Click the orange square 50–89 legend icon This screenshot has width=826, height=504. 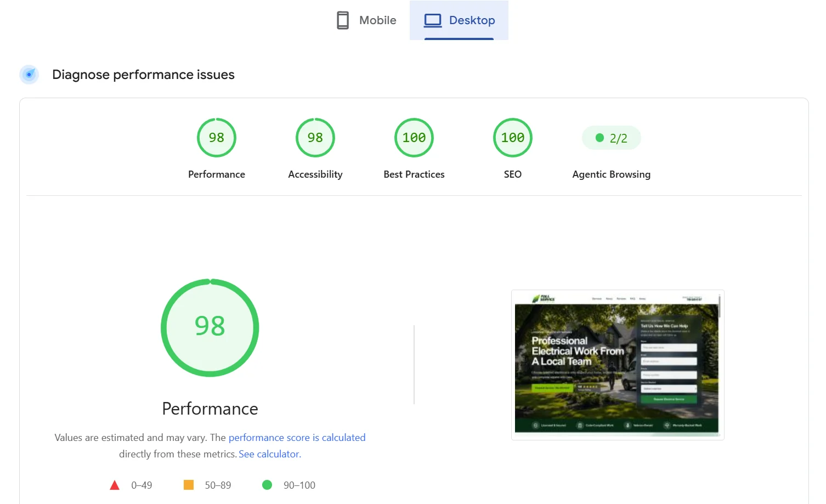[189, 485]
